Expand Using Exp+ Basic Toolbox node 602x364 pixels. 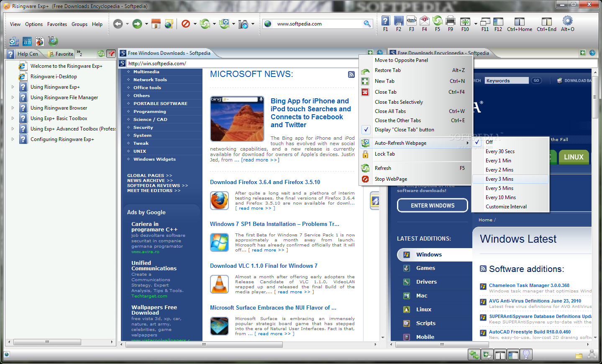(x=13, y=118)
